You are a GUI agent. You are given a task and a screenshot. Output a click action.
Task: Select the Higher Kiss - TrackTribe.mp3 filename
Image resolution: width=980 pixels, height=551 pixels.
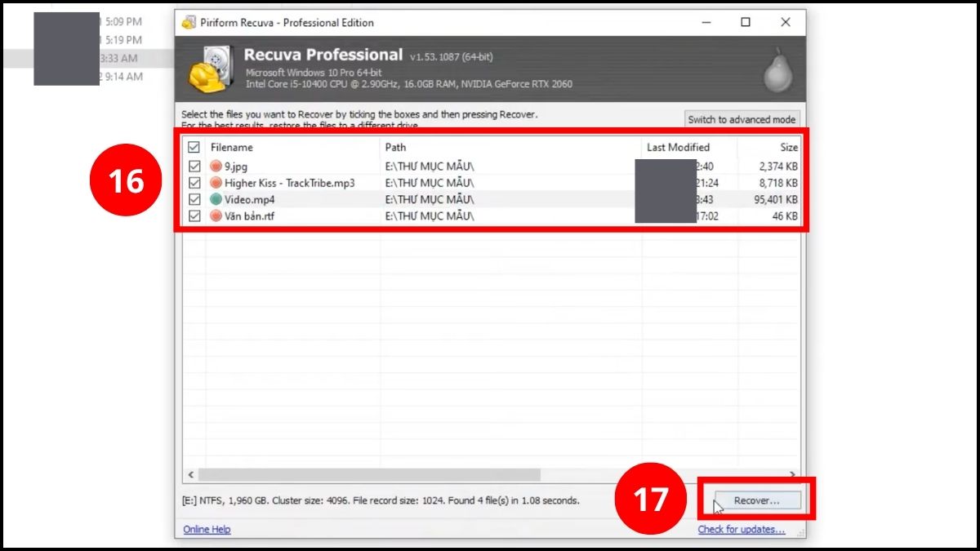290,183
